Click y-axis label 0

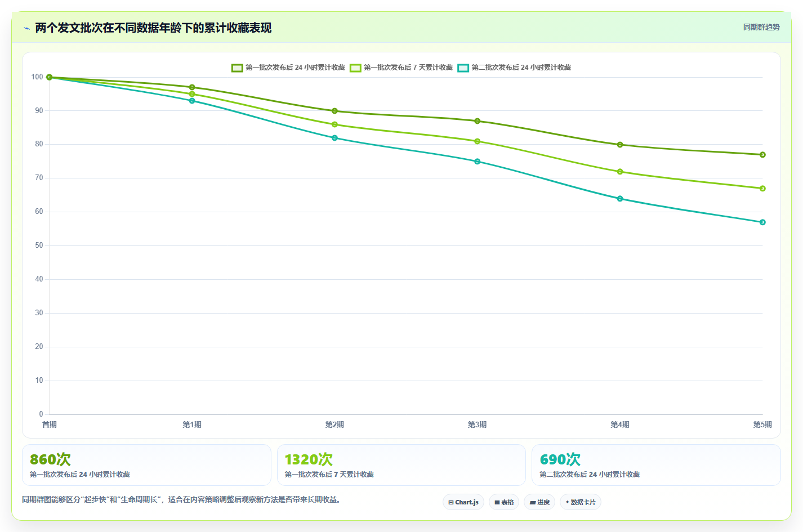point(41,414)
